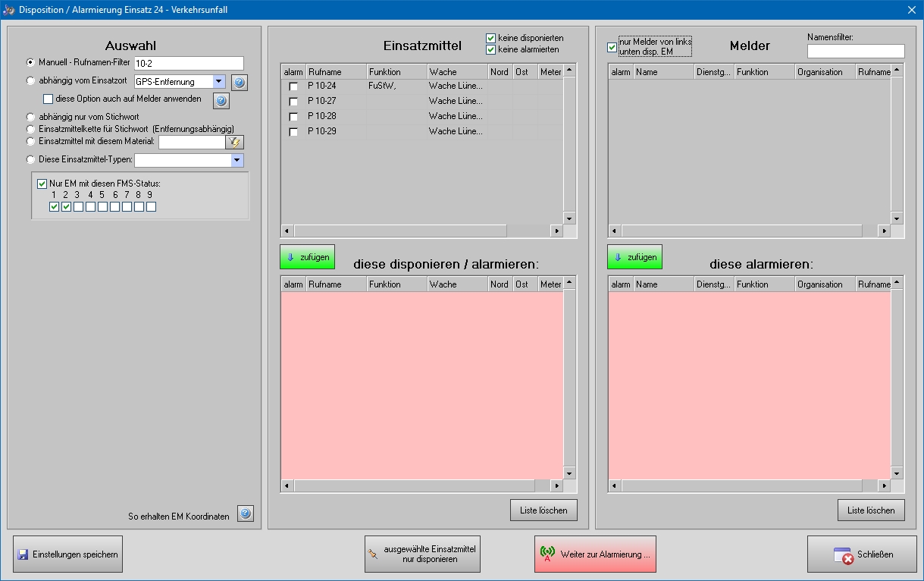
Task: Click the material picker icon button
Action: coord(235,142)
